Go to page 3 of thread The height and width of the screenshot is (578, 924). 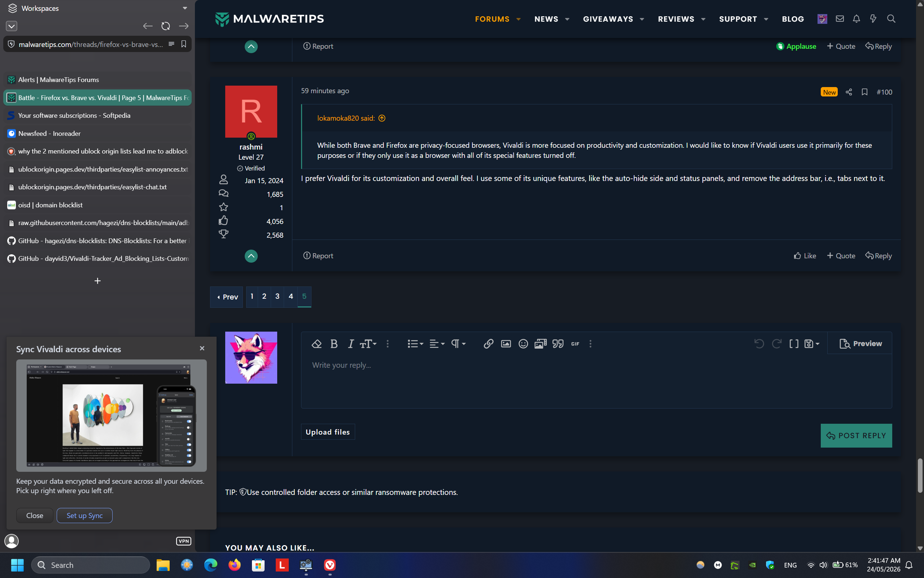point(278,296)
